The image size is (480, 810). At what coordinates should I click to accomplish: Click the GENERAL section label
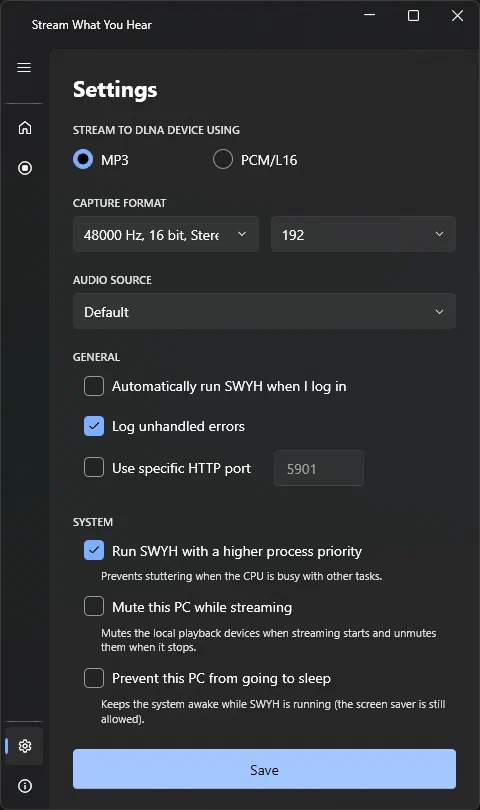click(96, 357)
